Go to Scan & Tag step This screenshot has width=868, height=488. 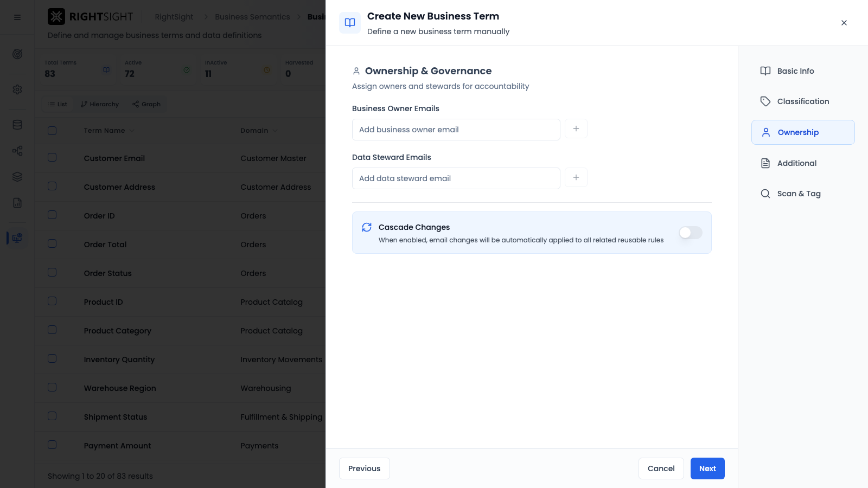(x=803, y=194)
